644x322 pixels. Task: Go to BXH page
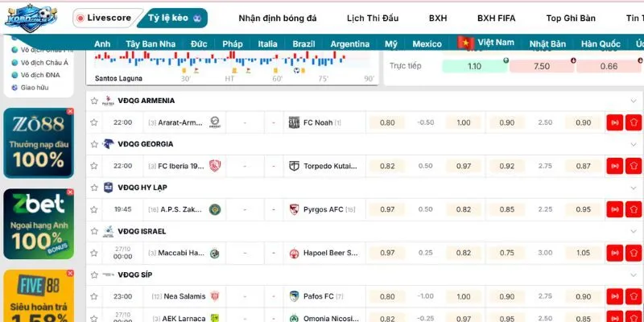coord(438,19)
